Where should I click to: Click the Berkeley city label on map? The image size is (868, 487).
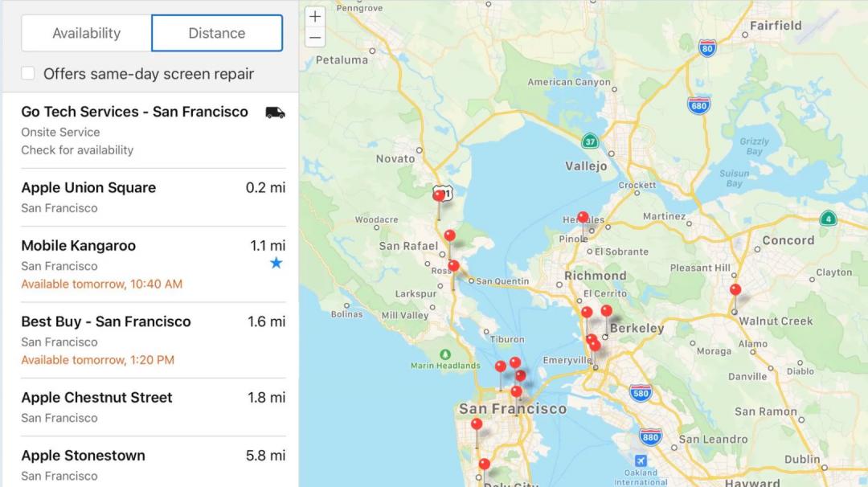(637, 328)
